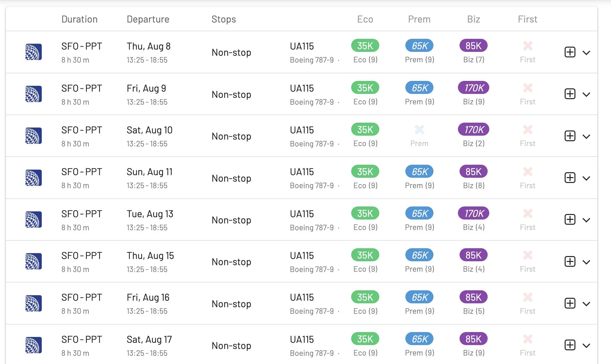Expand Fri, Aug 16 flight row chevron
Viewport: 611px width, 364px height.
click(586, 304)
